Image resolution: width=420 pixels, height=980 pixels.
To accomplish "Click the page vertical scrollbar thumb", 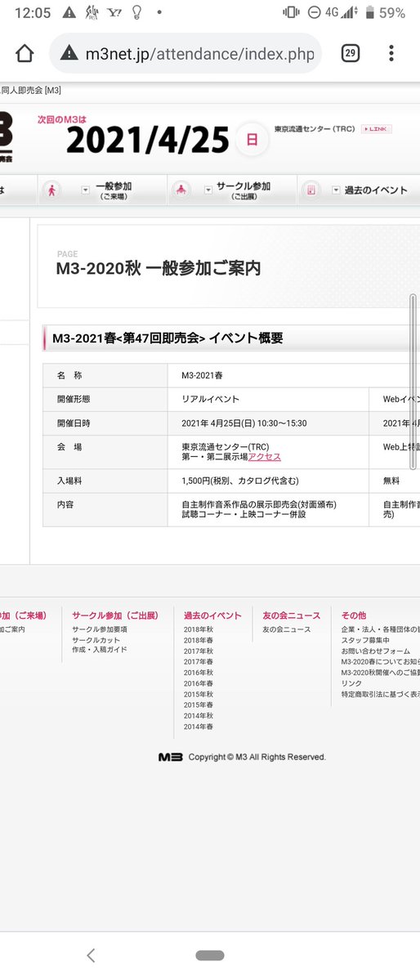I will (413, 381).
